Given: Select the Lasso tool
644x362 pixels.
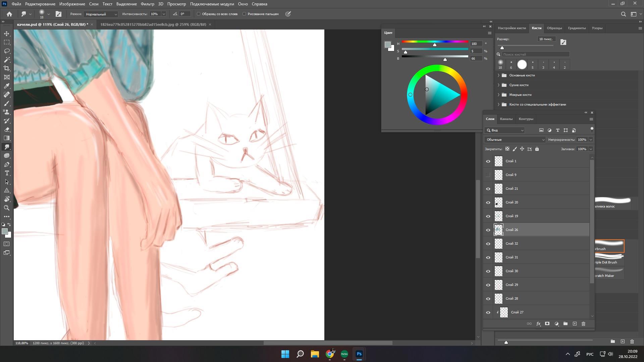Looking at the screenshot, I should (7, 51).
